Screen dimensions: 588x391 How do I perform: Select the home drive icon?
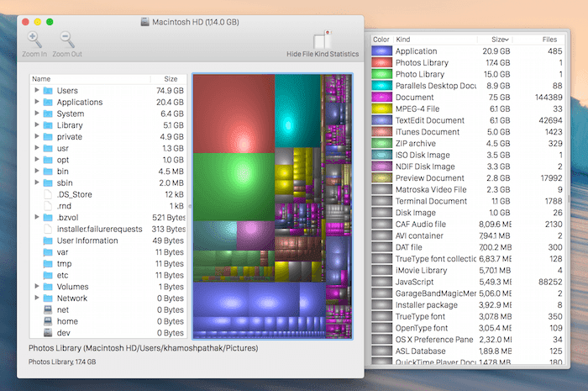coord(48,321)
